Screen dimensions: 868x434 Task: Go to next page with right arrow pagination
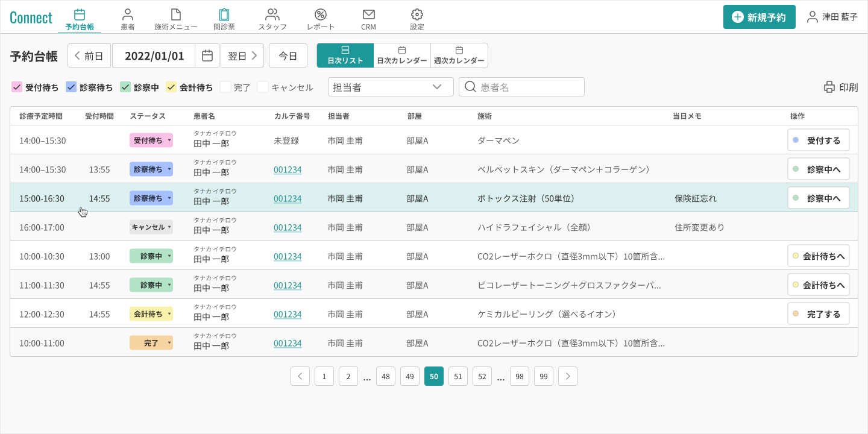(568, 376)
